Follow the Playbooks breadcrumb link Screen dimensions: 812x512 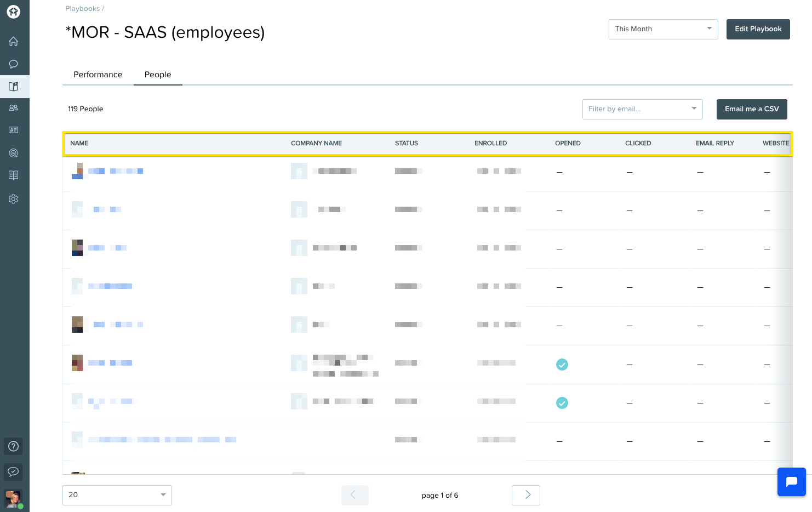(83, 9)
